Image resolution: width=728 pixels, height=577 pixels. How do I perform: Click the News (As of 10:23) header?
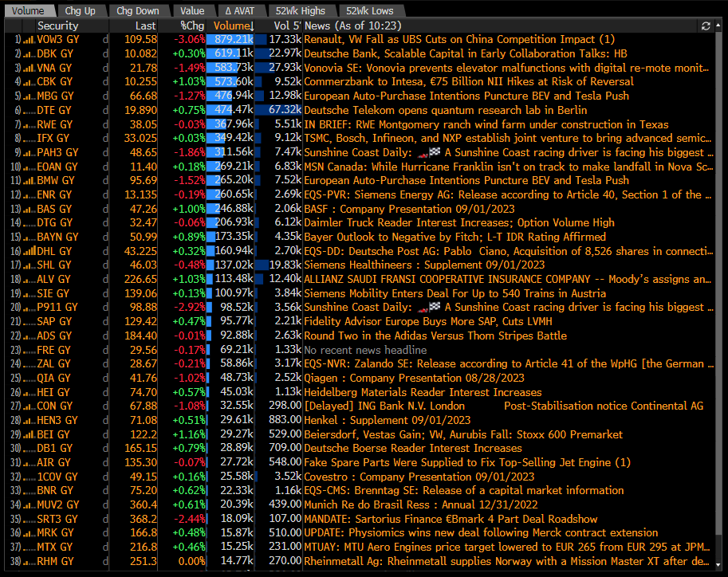353,26
